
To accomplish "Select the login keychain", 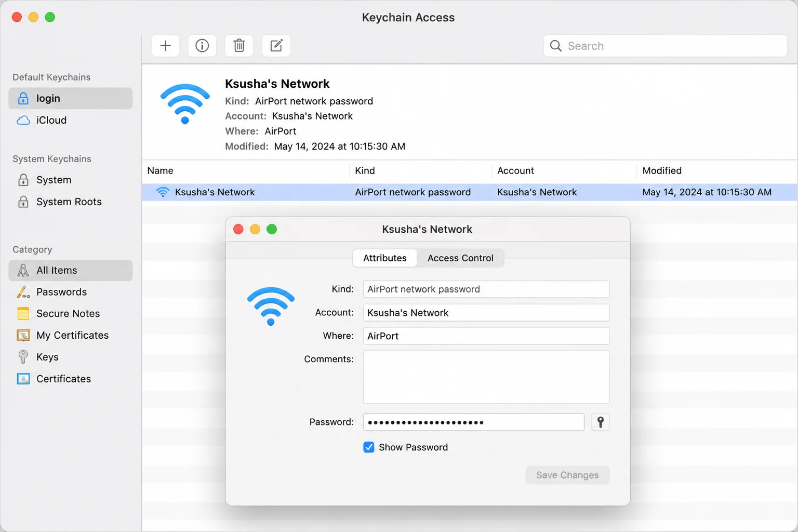I will (71, 98).
